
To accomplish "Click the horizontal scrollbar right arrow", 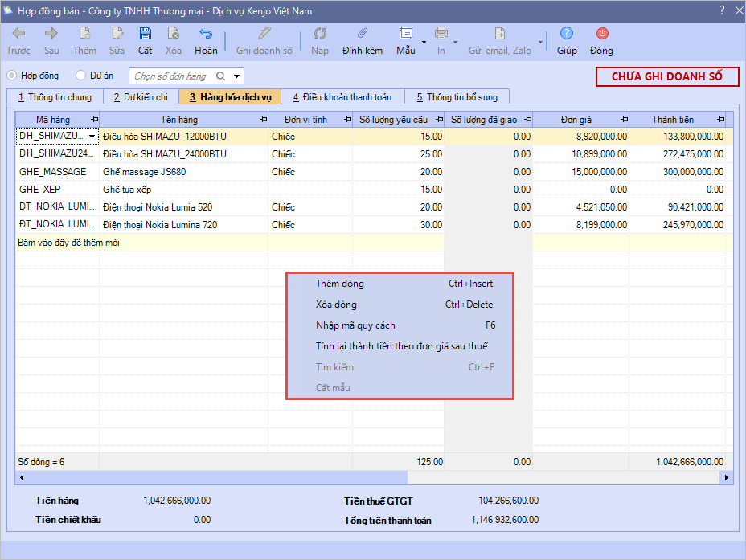I will point(726,477).
